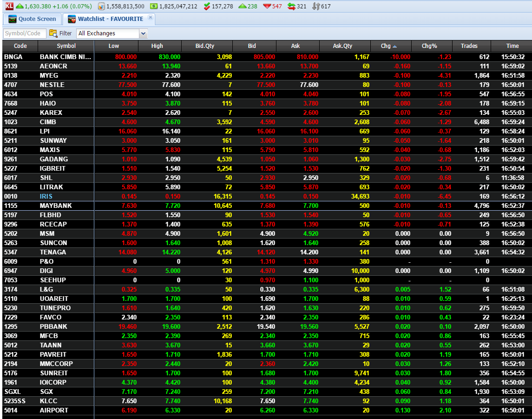Sort by the Time column header
Screen dimensions: 532x419
point(512,46)
